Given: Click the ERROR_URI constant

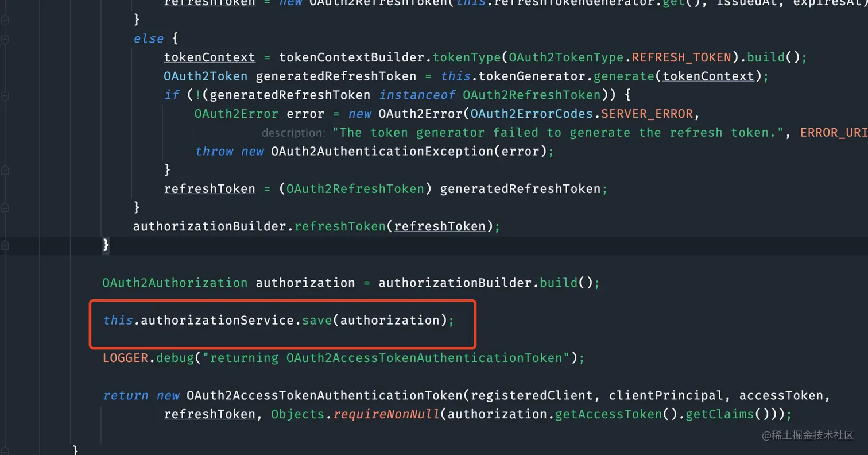Looking at the screenshot, I should pos(834,132).
